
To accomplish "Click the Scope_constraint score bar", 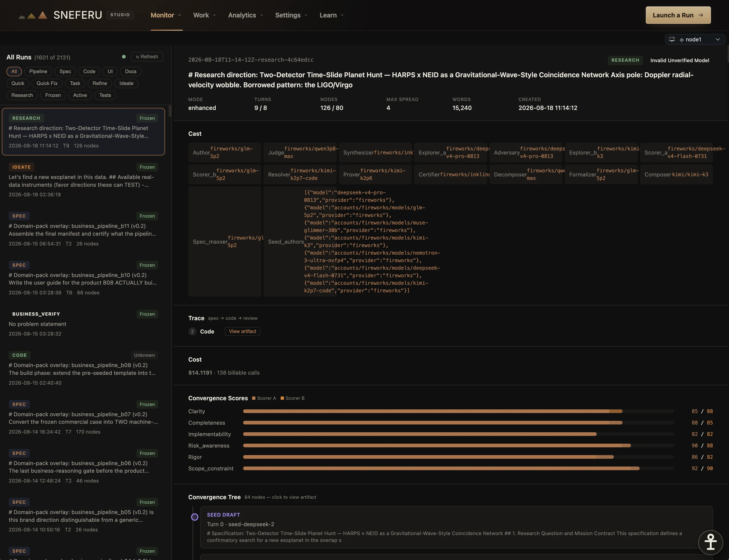I will pyautogui.click(x=458, y=468).
